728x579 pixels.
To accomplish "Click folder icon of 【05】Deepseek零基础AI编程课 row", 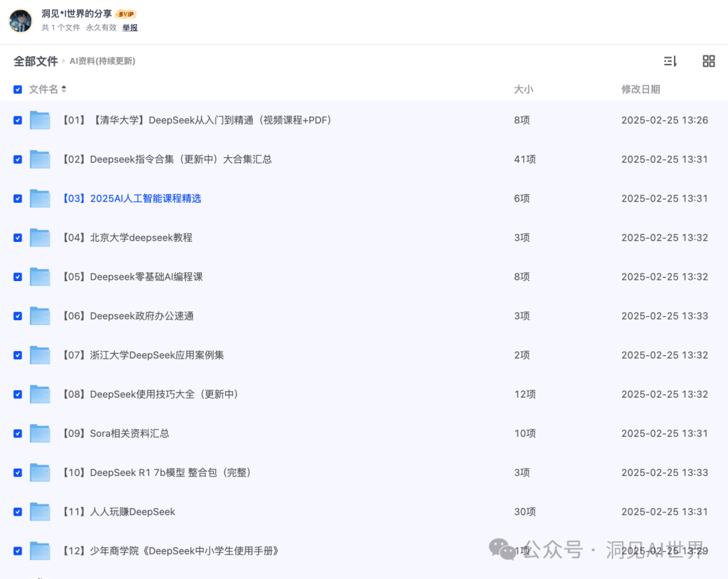I will tap(40, 277).
